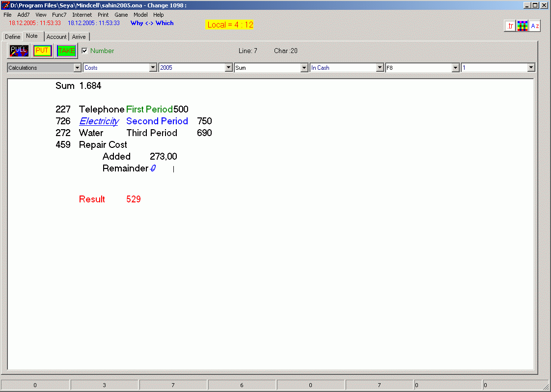The width and height of the screenshot is (551, 392).
Task: Open the Game menu
Action: pyautogui.click(x=121, y=15)
